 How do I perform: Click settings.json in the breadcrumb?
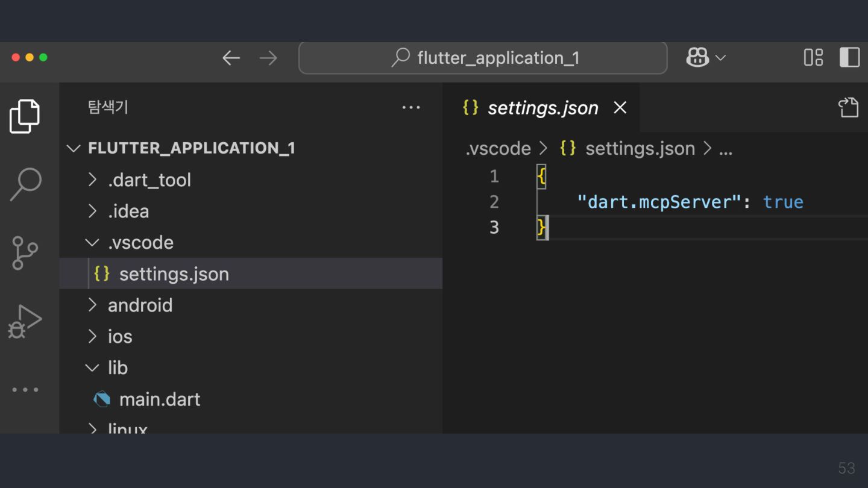tap(640, 148)
